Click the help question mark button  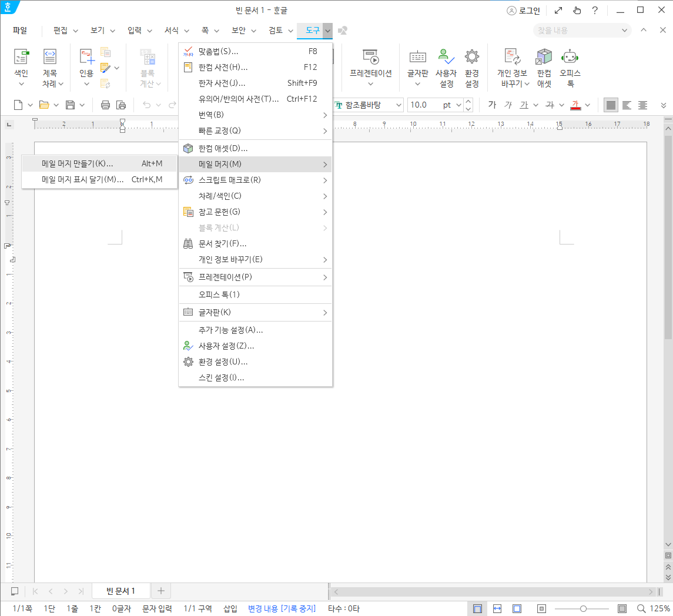tap(595, 11)
